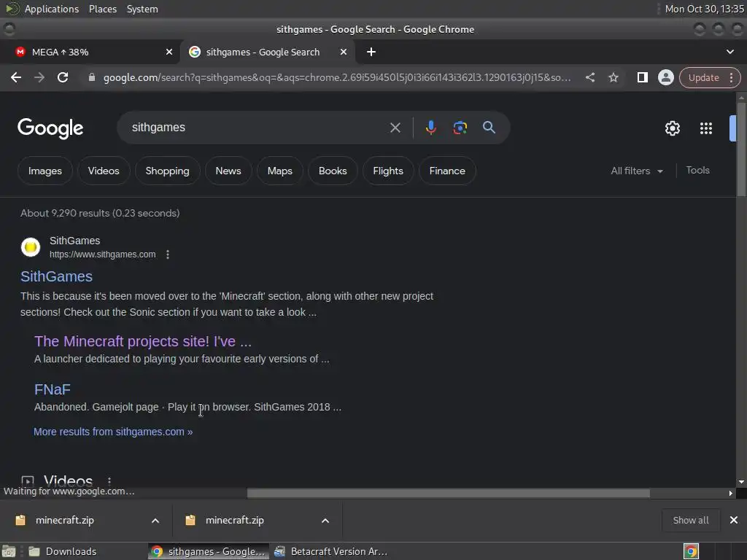Screen dimensions: 747x560
Task: Filter results by Books
Action: click(x=333, y=171)
